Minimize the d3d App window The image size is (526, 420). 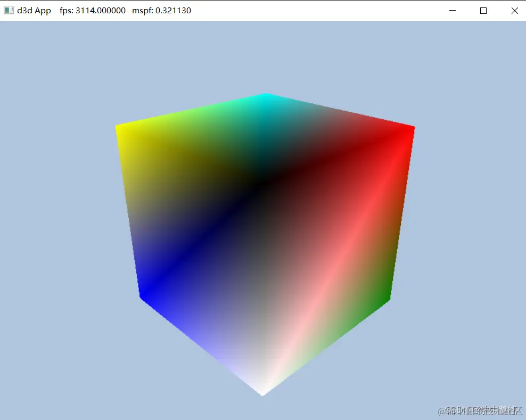pyautogui.click(x=452, y=11)
